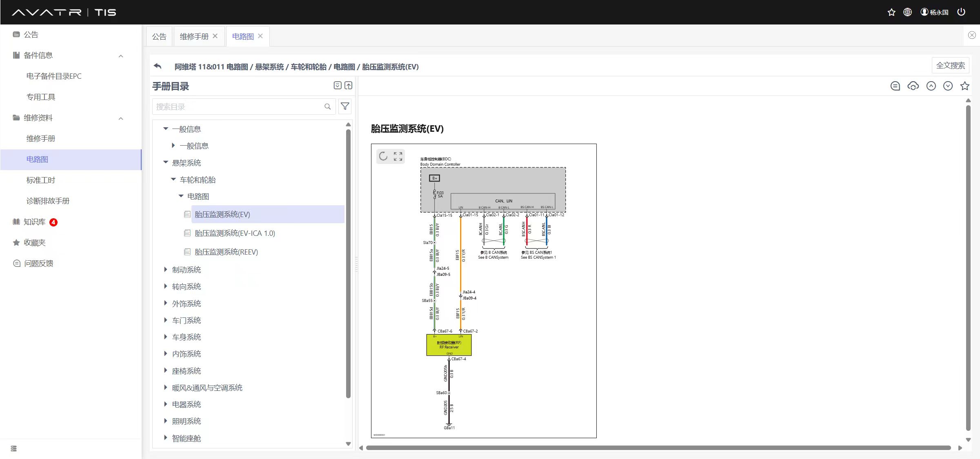Click language globe icon in header

coord(907,12)
